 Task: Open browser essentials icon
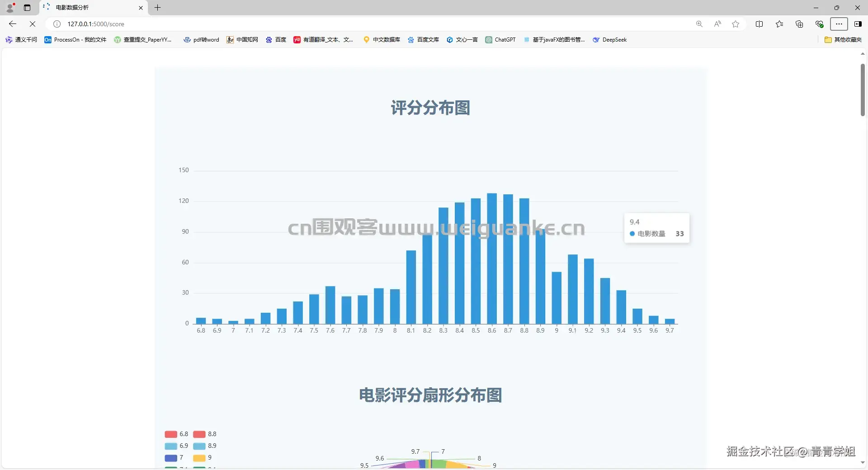click(819, 24)
